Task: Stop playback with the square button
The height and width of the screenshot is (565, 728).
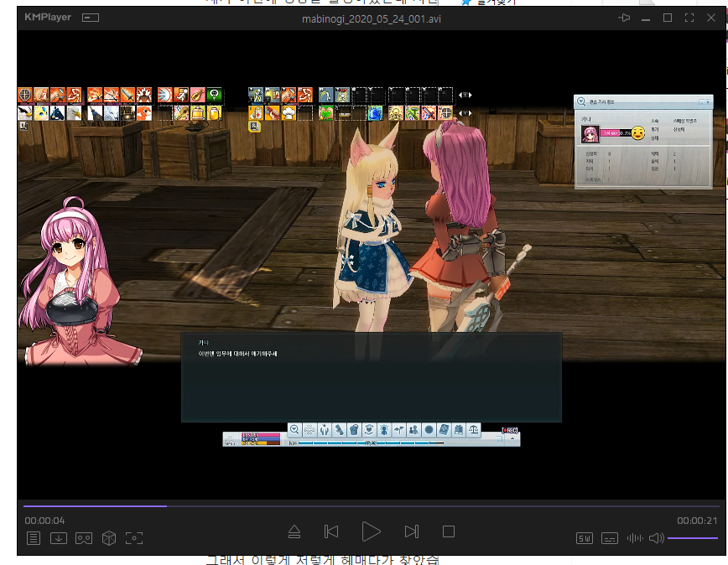Action: point(449,531)
